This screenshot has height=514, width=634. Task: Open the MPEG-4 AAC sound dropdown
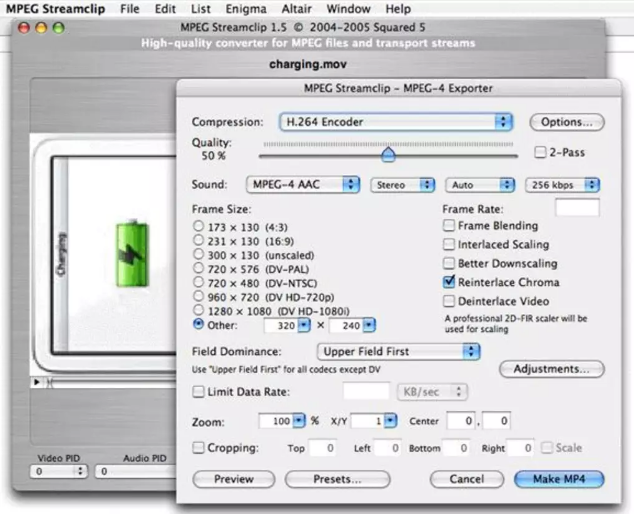[x=302, y=185]
